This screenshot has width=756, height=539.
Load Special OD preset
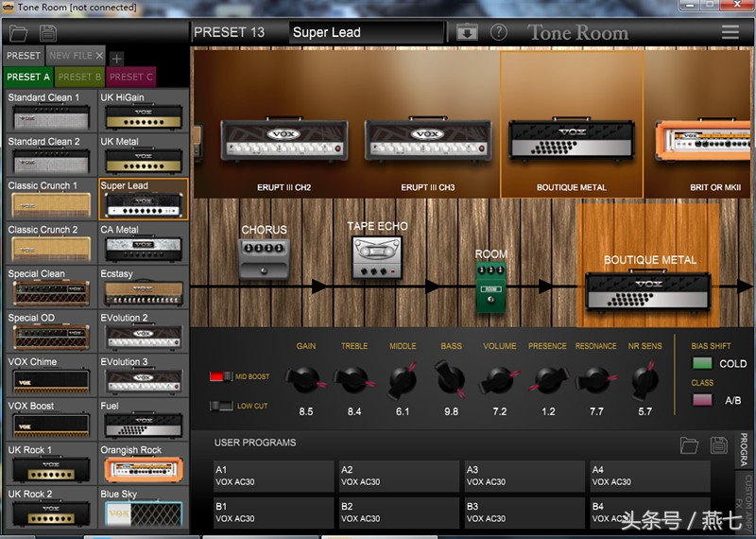(51, 332)
